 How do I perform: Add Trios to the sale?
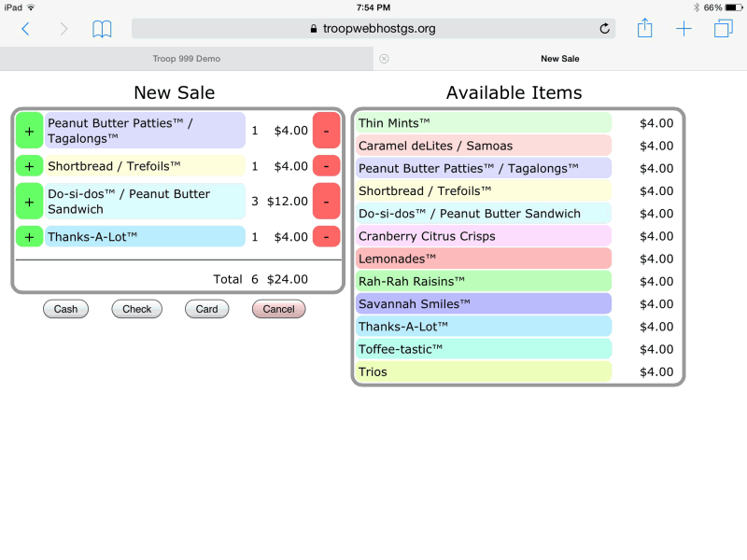[x=484, y=371]
